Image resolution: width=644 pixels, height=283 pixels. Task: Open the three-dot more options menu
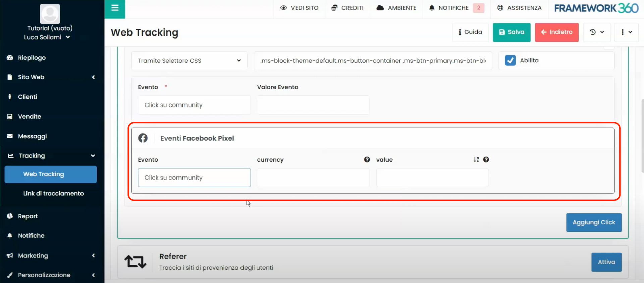click(626, 32)
